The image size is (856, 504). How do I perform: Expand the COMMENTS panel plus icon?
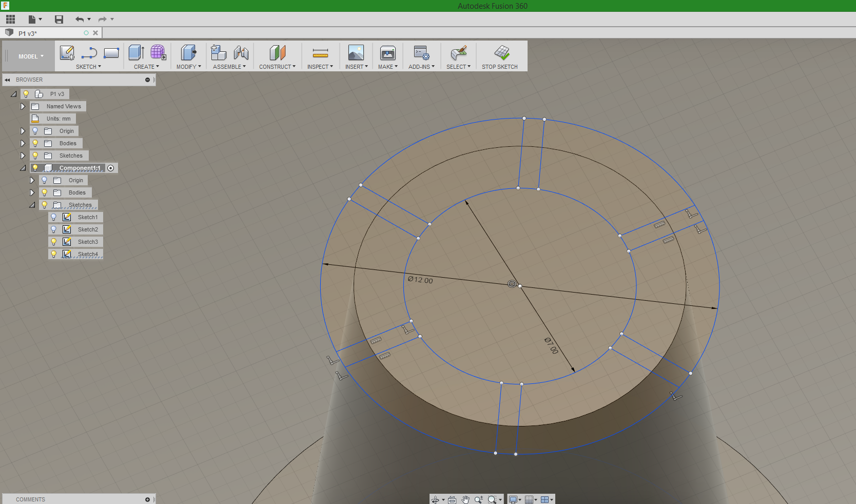[x=147, y=499]
